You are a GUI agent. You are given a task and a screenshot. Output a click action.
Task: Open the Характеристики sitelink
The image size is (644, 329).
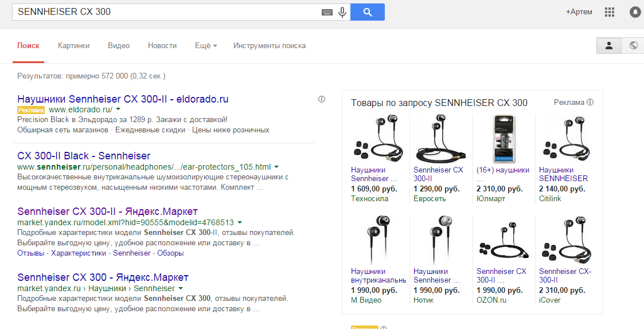point(79,253)
